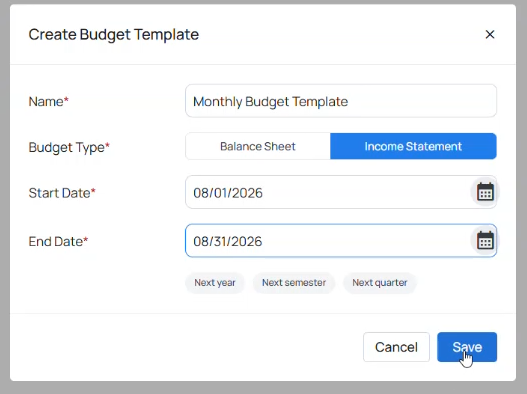The height and width of the screenshot is (394, 527).
Task: Apply the Next quarter preset
Action: 380,283
